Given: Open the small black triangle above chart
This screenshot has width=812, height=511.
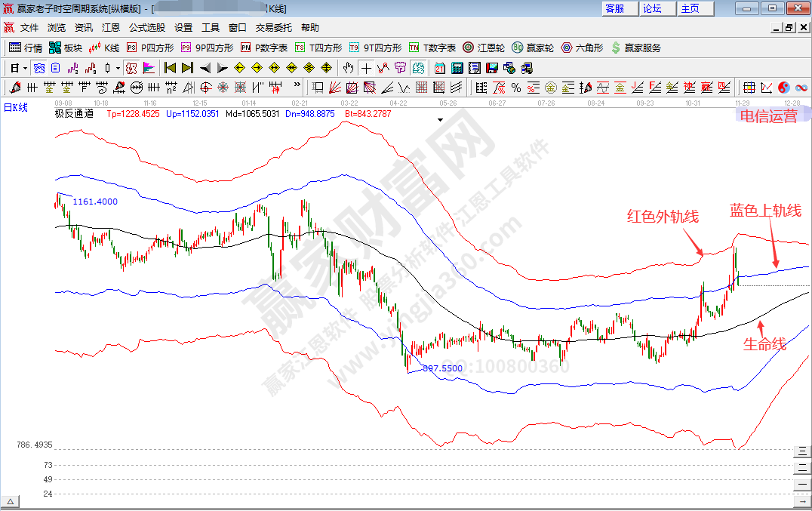Looking at the screenshot, I should click(x=440, y=119).
